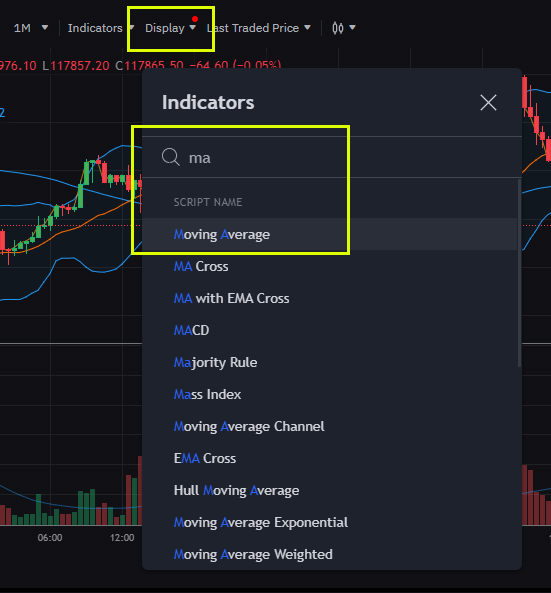Expand the chart type dropdown arrow
551x593 pixels.
352,28
